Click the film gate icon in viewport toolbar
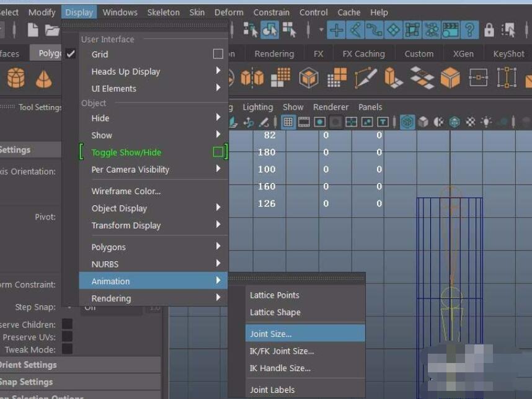The image size is (532, 399). tap(304, 122)
